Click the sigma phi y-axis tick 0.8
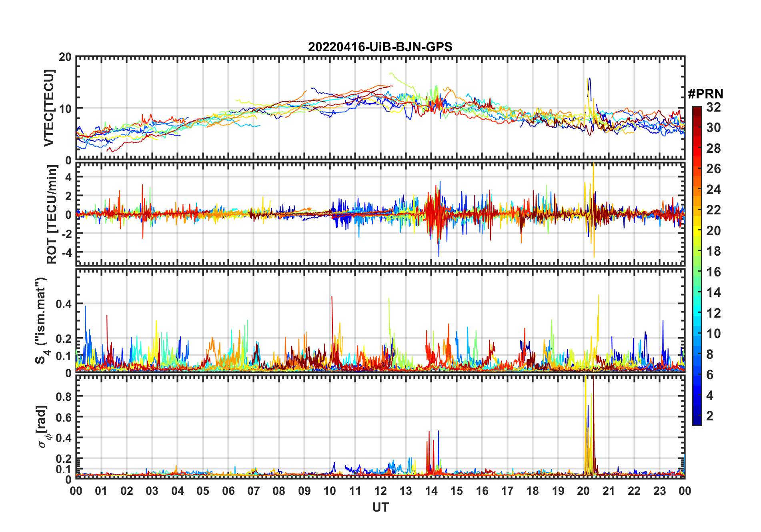This screenshot has height=532, width=761. coord(64,396)
